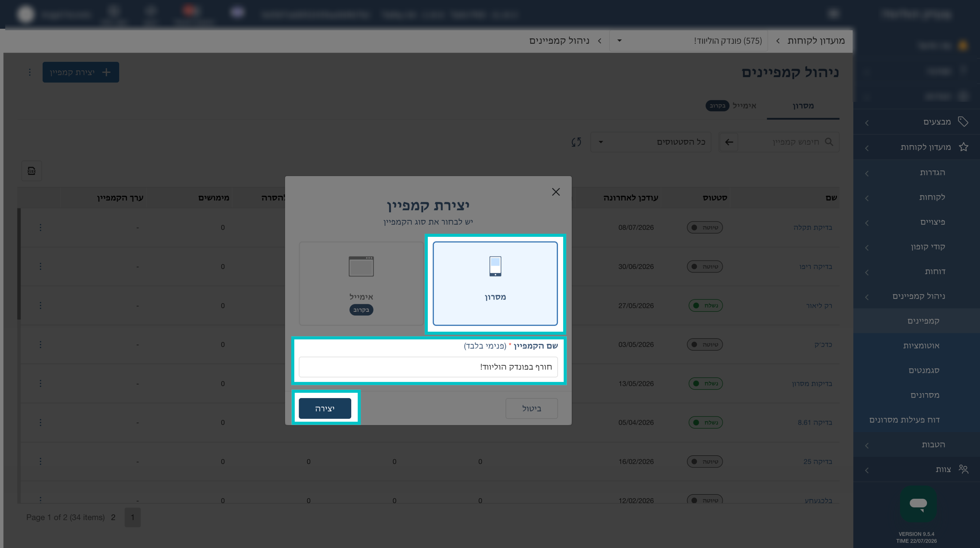Screen dimensions: 980x548
Task: Click the מימושים column header
Action: (214, 198)
